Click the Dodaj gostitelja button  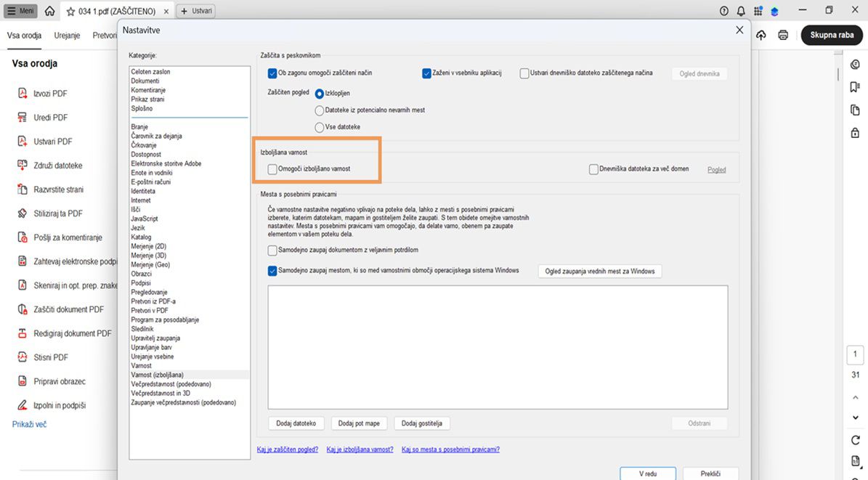click(422, 423)
